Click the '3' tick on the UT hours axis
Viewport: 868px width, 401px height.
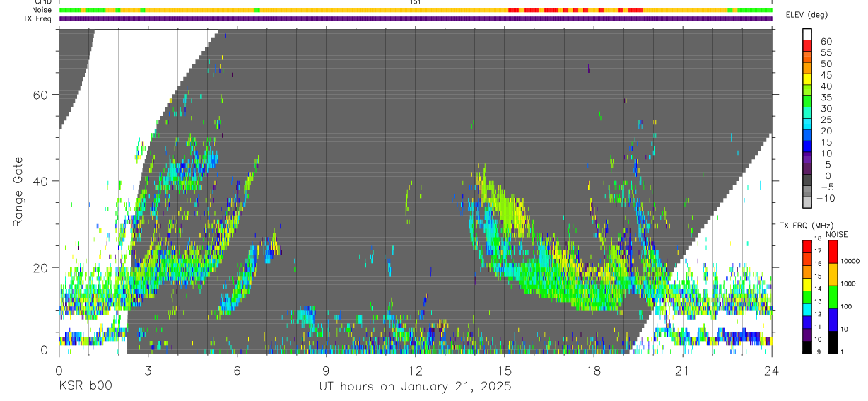pos(148,370)
